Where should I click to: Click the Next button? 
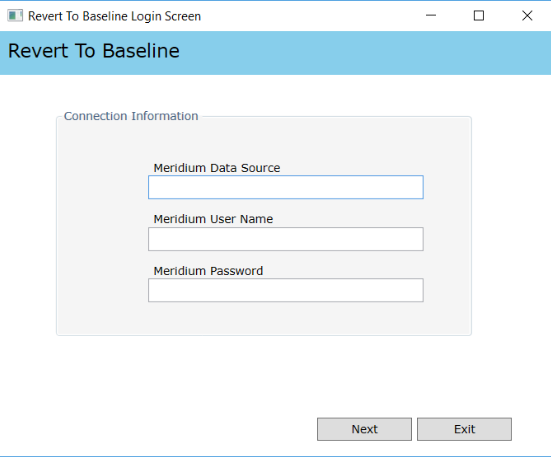[x=364, y=429]
